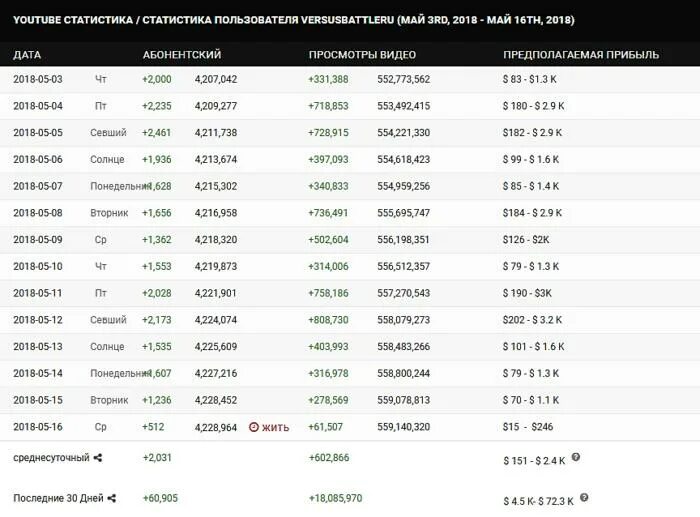Click 30-day subscribers total +60,905

click(x=160, y=498)
